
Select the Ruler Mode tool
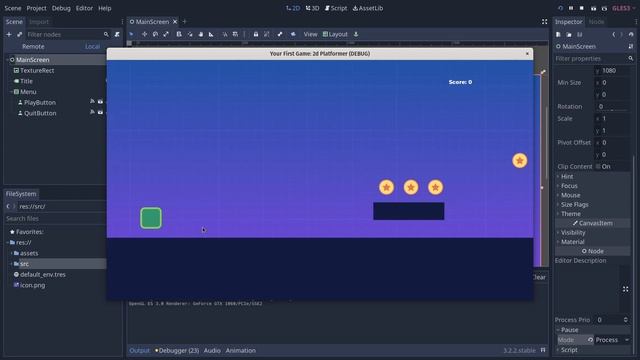[x=211, y=34]
